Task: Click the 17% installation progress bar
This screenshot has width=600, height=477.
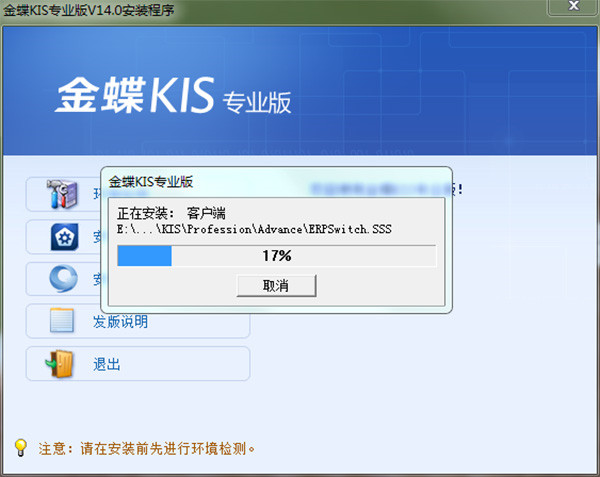Action: (x=276, y=256)
